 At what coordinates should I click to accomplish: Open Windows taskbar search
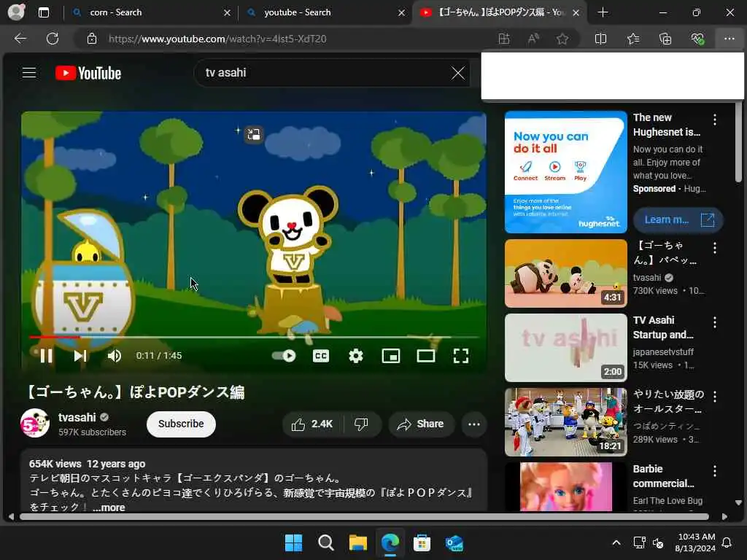(x=326, y=542)
